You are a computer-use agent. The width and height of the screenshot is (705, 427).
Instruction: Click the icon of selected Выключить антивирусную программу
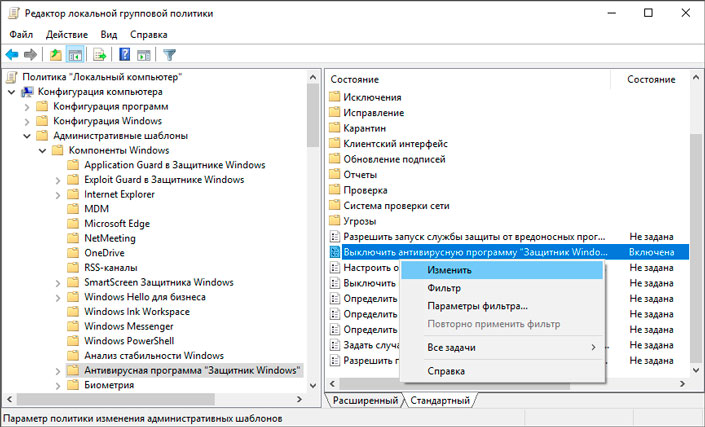(x=335, y=252)
